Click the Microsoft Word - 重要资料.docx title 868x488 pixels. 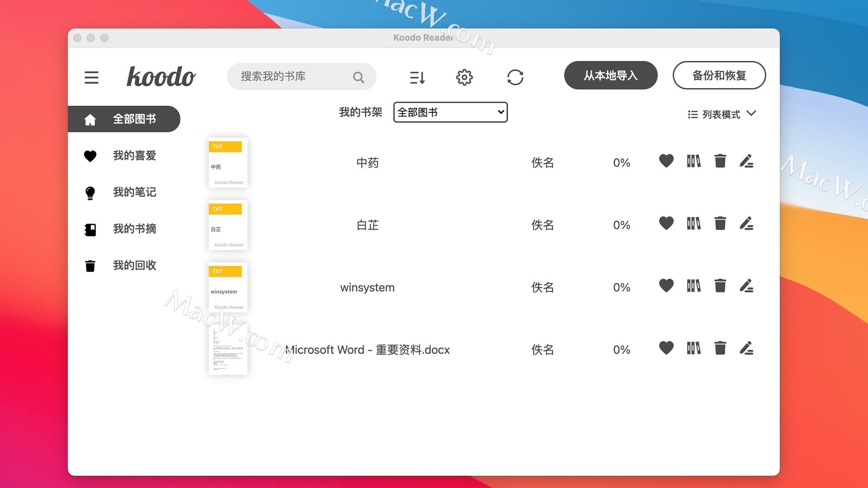(368, 350)
